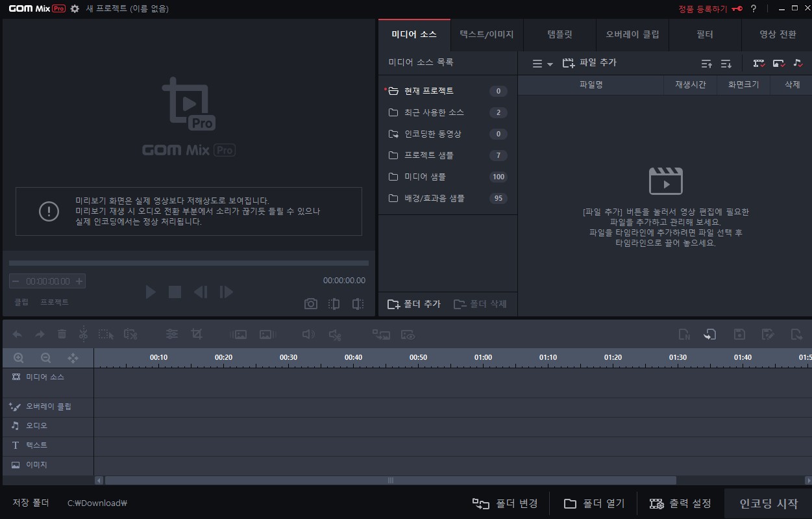The image size is (812, 519).
Task: Switch preview mode to 프로젝트
Action: click(55, 302)
